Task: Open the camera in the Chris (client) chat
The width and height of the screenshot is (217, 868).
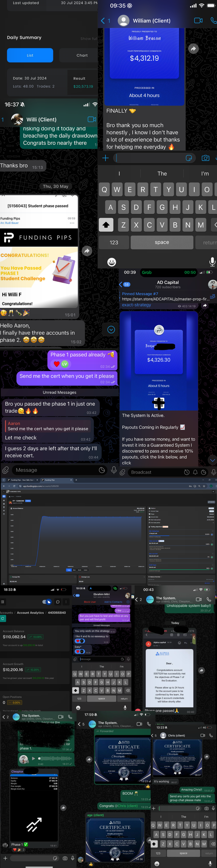Action: click(207, 808)
